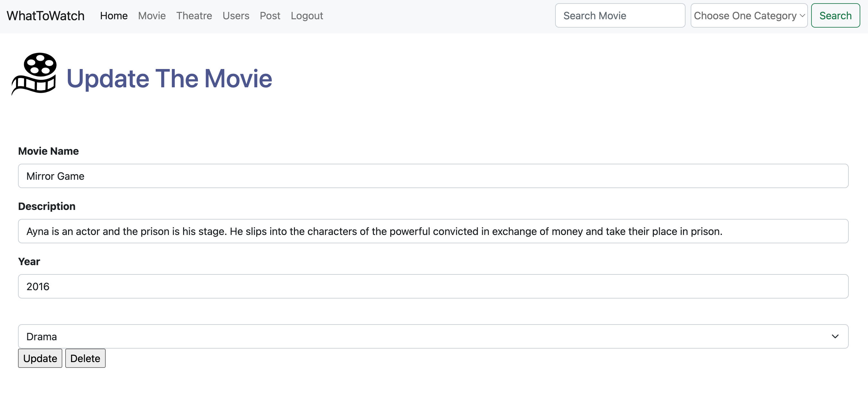Click the Update button
Viewport: 868px width, 416px height.
click(40, 359)
